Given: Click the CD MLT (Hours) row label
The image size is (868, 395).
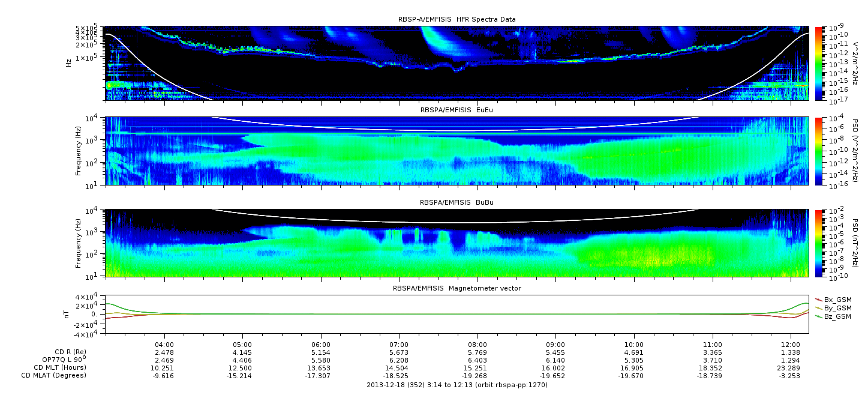Looking at the screenshot, I should click(59, 367).
